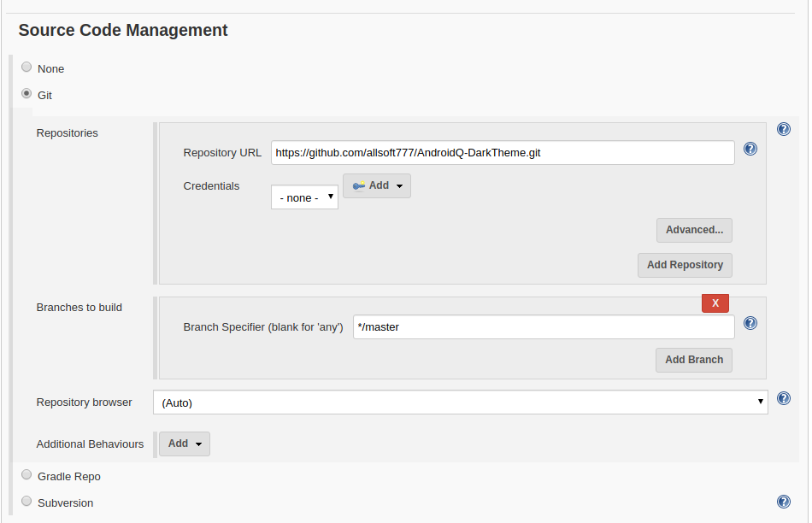Click into the Branch Specifier input field
Viewport: 812px width, 523px height.
544,327
